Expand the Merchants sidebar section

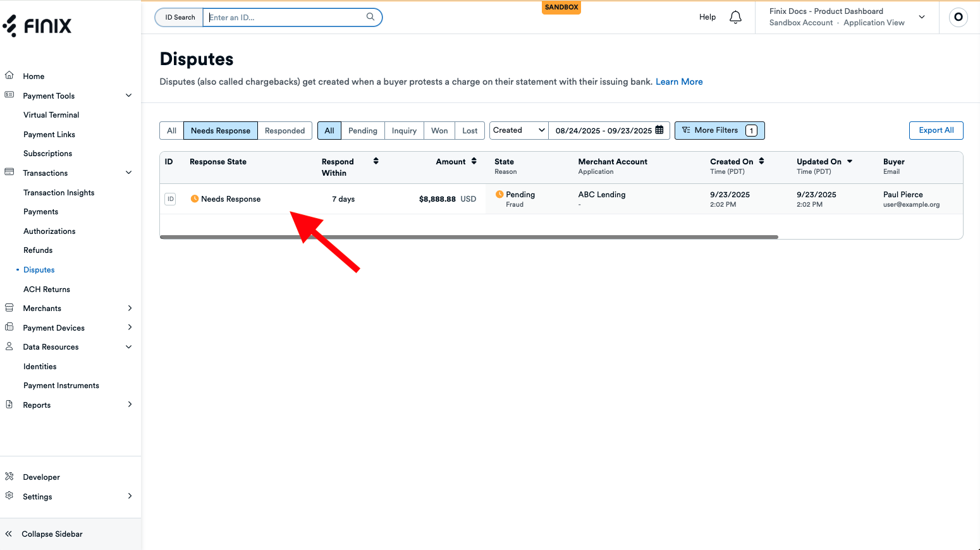pyautogui.click(x=130, y=309)
